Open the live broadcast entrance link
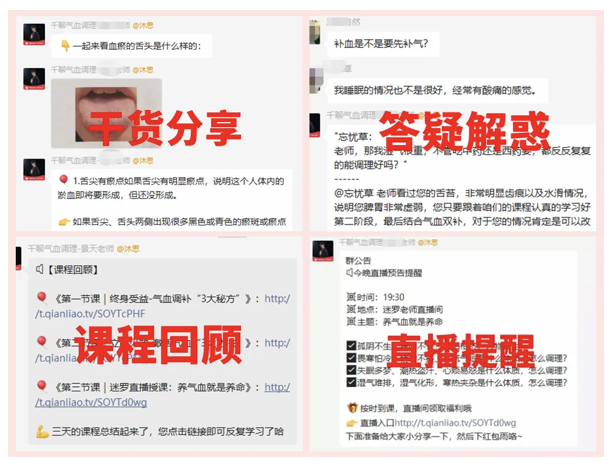Image resolution: width=614 pixels, height=476 pixels. tap(455, 423)
